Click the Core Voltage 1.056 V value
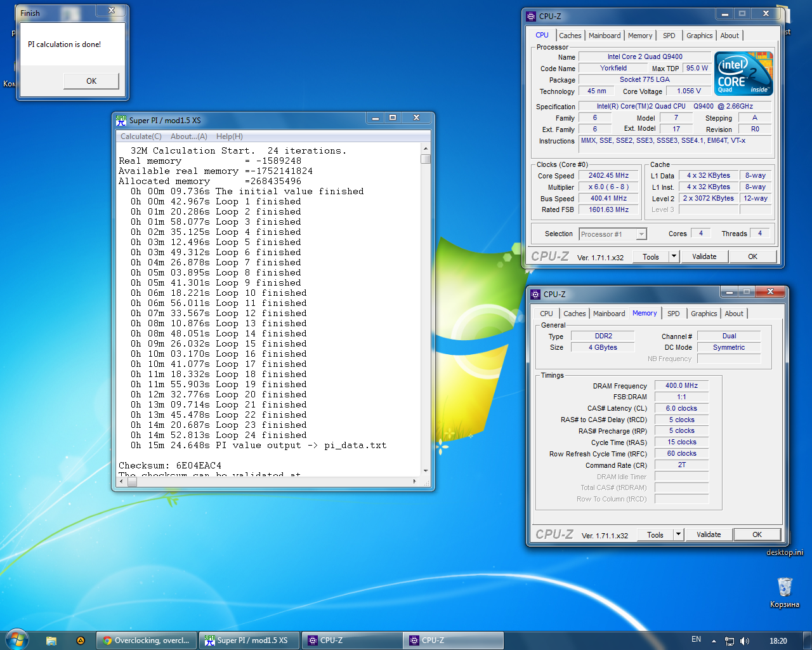The width and height of the screenshot is (812, 650). [x=689, y=91]
